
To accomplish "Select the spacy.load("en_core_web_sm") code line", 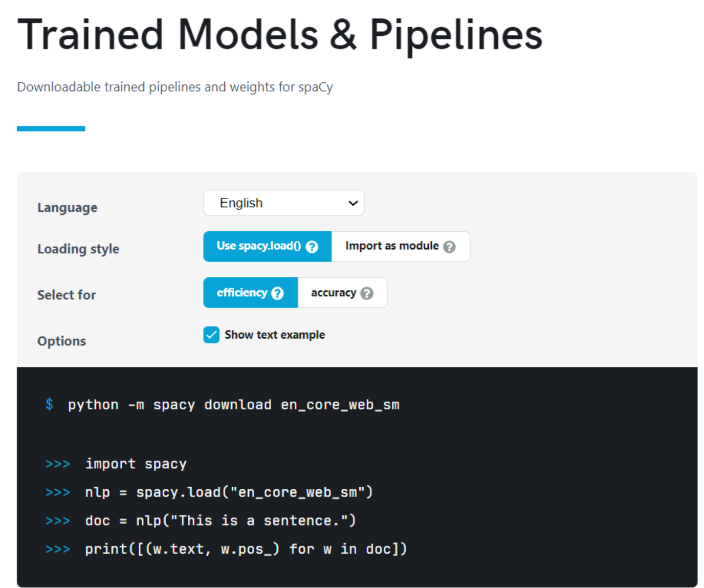I will [x=229, y=492].
